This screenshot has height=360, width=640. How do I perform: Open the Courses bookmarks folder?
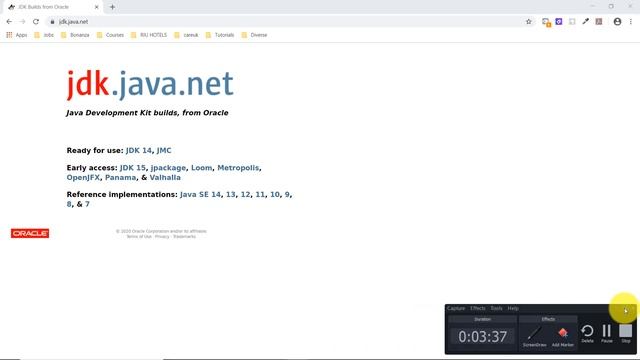tap(110, 35)
